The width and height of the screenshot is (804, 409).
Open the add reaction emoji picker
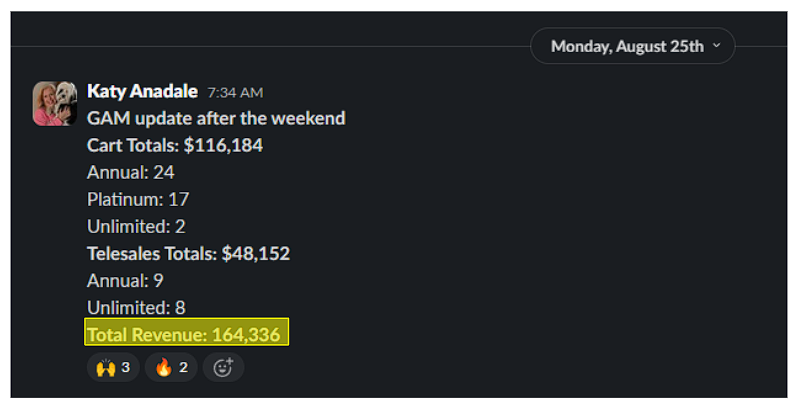click(x=223, y=367)
